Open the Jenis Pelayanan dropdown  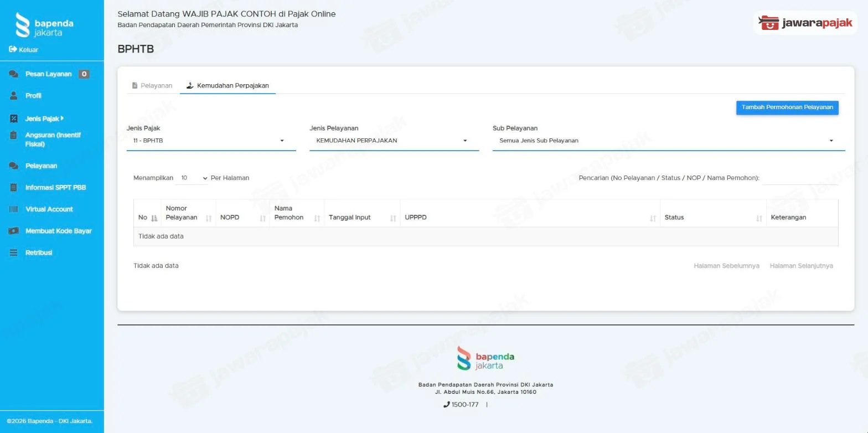click(x=394, y=141)
